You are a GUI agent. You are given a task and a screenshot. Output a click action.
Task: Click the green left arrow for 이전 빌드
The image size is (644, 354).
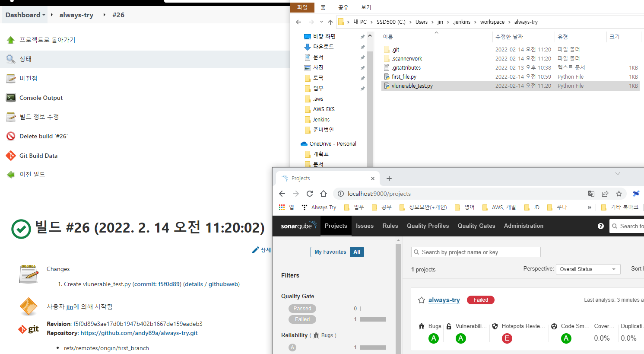pos(11,175)
